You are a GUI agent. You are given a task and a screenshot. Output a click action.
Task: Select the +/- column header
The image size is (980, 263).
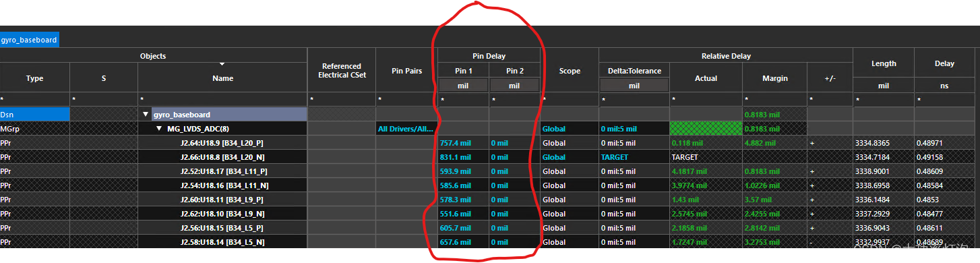830,78
